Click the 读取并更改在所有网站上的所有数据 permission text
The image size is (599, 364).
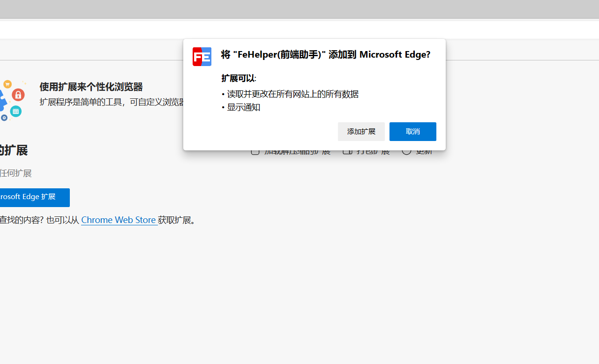click(292, 94)
